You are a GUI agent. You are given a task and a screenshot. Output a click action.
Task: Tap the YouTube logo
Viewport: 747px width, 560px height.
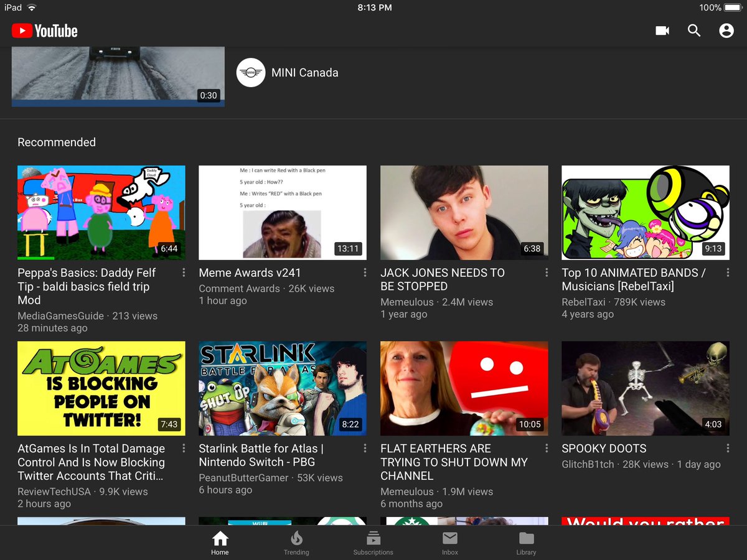pyautogui.click(x=44, y=30)
